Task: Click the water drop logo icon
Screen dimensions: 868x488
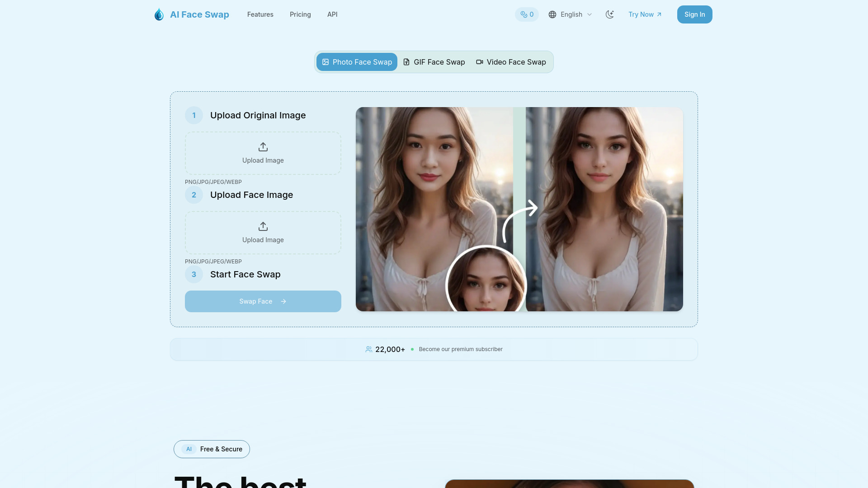Action: click(159, 14)
